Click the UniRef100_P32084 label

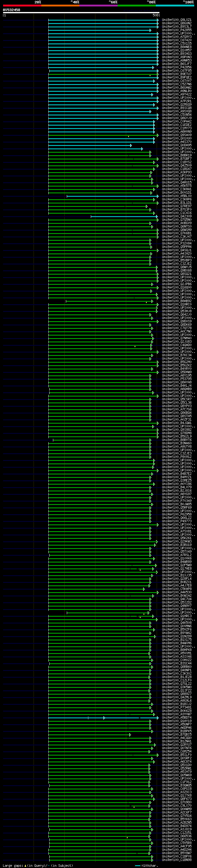pos(176,244)
